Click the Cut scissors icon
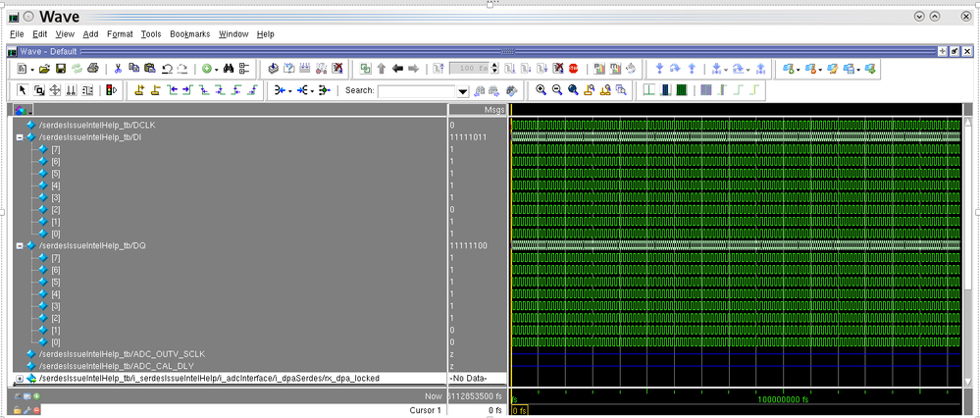The image size is (980, 418). pos(118,69)
